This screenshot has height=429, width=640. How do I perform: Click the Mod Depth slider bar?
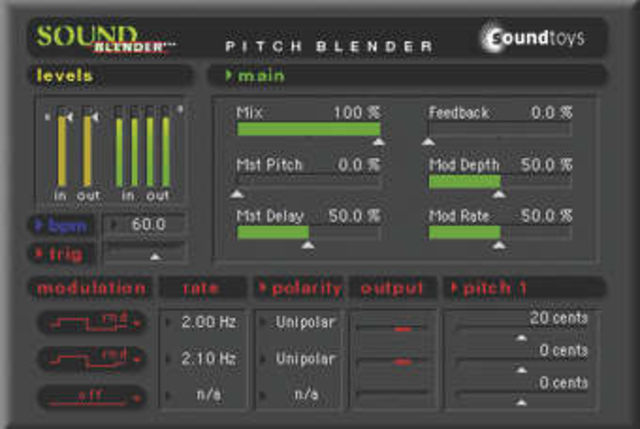(500, 181)
